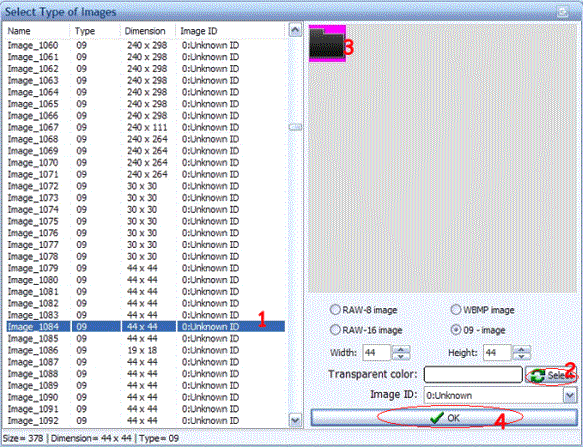The width and height of the screenshot is (583, 447).
Task: Click the green refresh Select icon
Action: (538, 376)
